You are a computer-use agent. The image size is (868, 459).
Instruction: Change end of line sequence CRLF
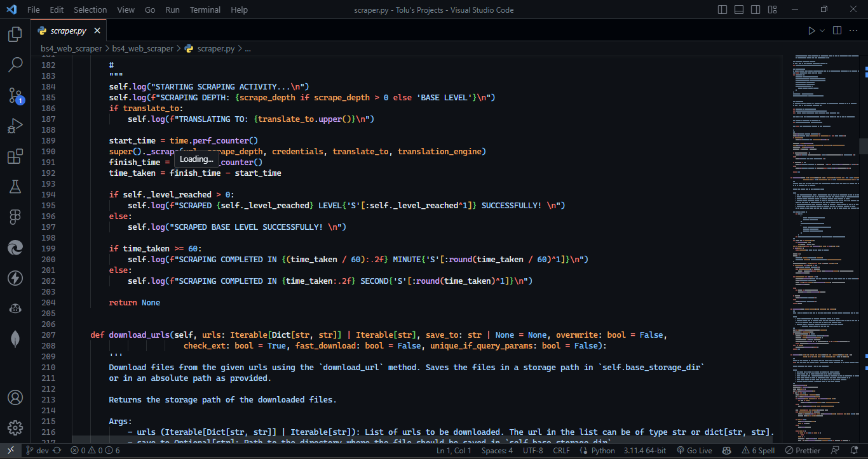pyautogui.click(x=561, y=450)
